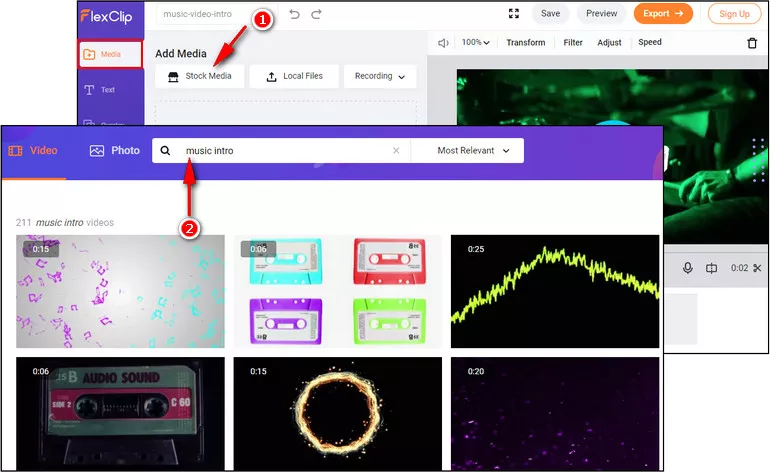This screenshot has width=770, height=473.
Task: Select the 0:06 colorful cassettes video
Action: (x=337, y=291)
